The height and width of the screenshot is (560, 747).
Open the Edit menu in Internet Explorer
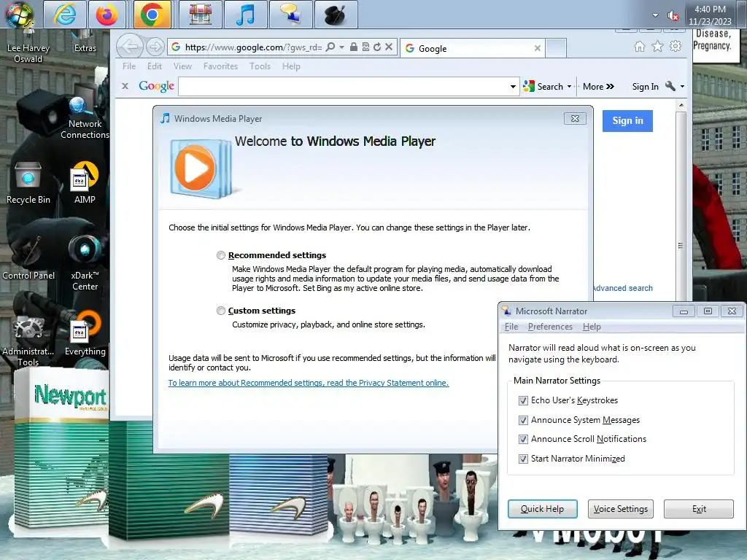point(155,66)
